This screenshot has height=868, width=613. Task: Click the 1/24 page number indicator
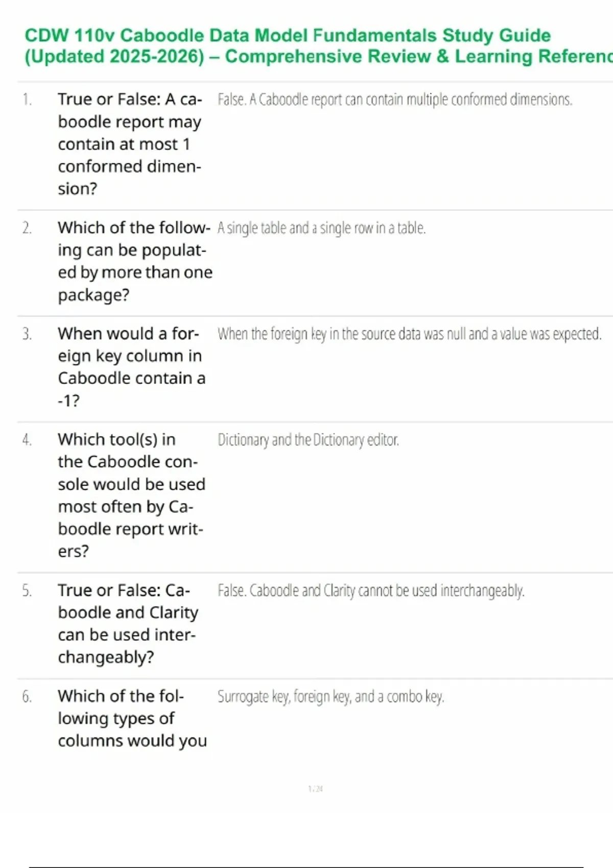coord(316,789)
